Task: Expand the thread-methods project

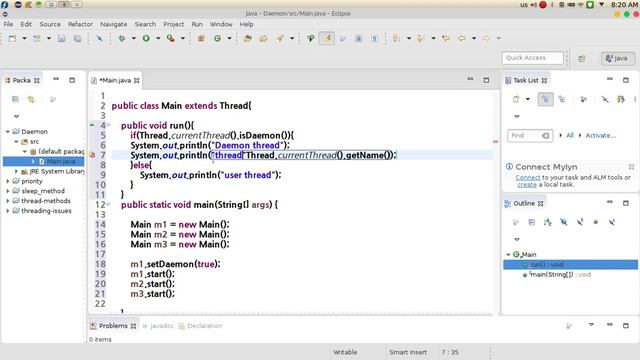Action: point(8,201)
